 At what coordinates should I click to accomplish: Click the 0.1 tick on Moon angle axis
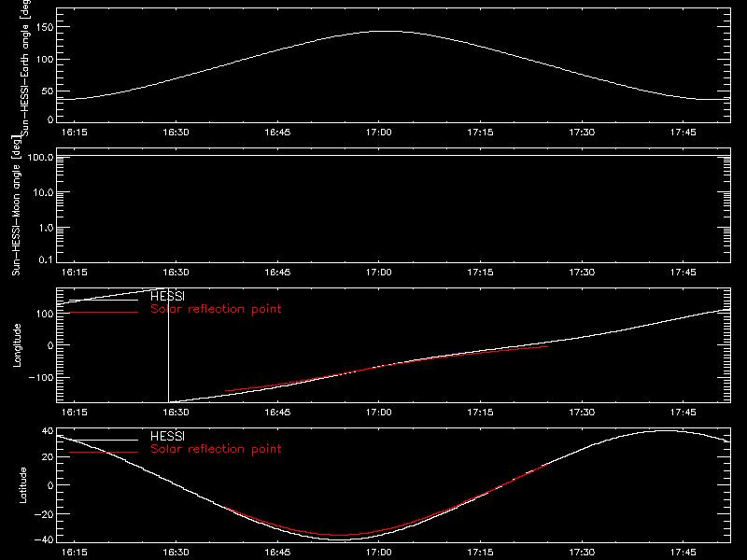pyautogui.click(x=46, y=259)
